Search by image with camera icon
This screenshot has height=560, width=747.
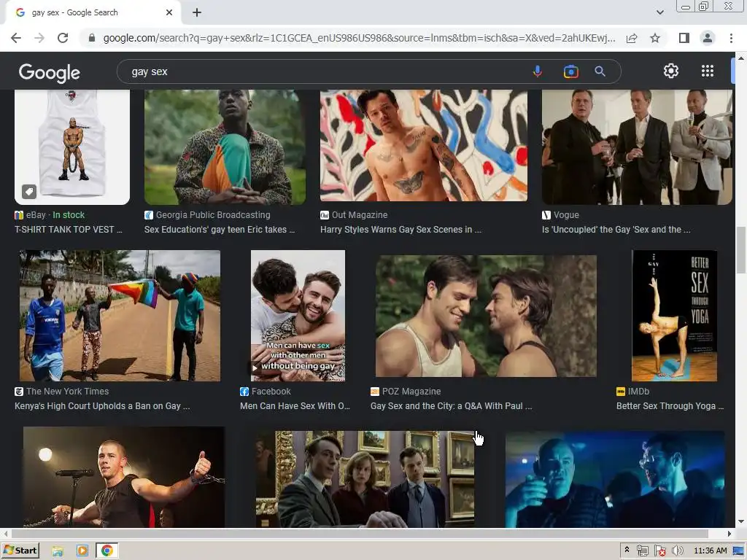pyautogui.click(x=570, y=71)
